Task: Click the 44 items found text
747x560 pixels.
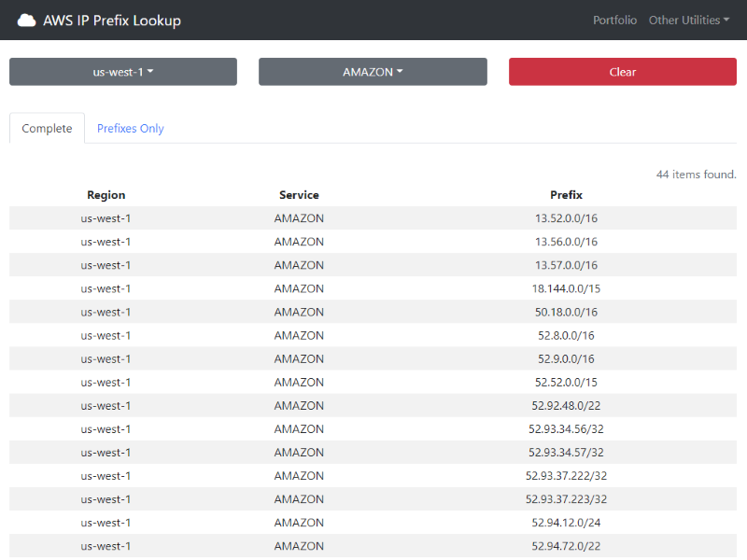Action: coord(696,175)
